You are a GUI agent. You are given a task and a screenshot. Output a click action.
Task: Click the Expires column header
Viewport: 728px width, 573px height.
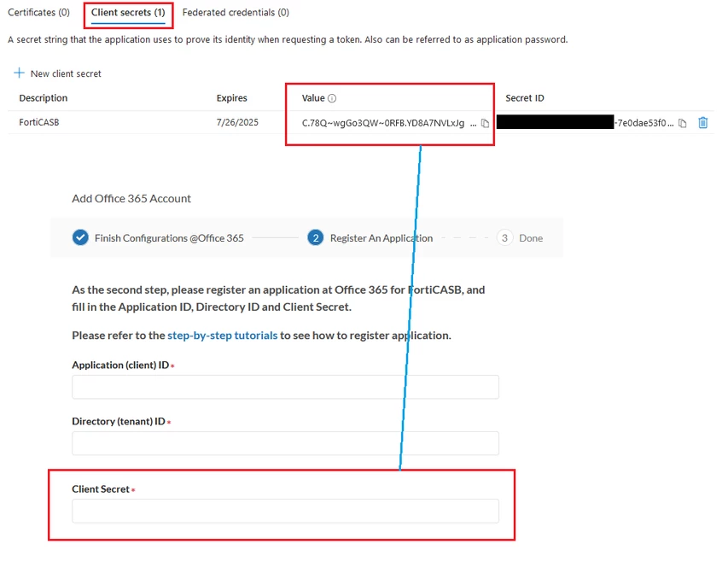[231, 98]
